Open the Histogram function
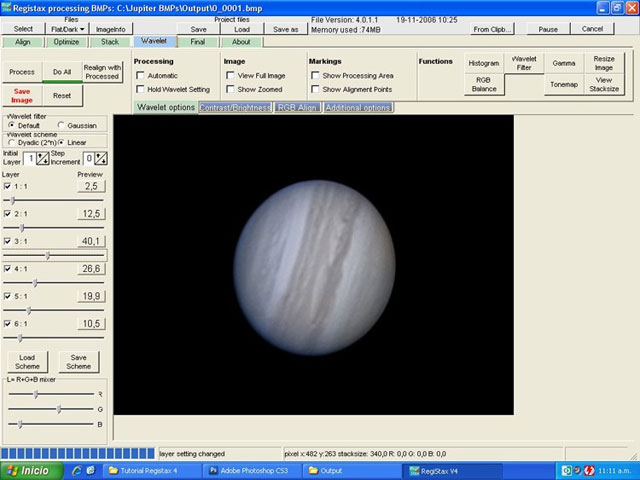Viewport: 640px width, 480px height. [x=483, y=63]
